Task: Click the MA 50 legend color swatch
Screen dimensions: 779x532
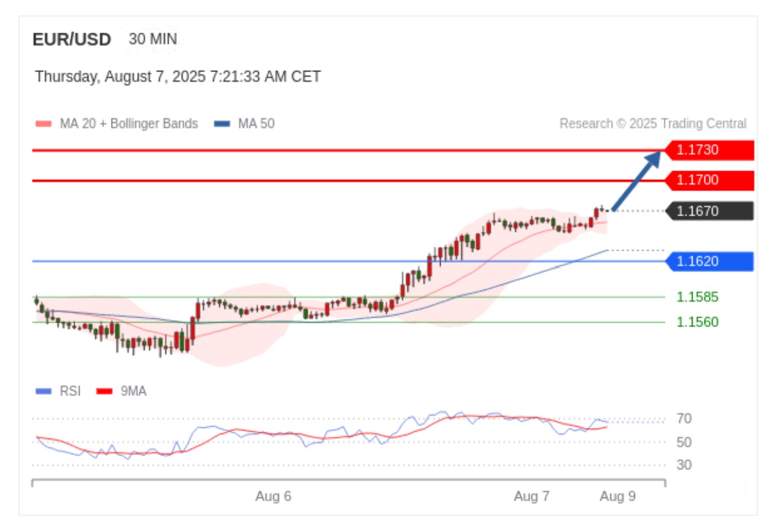Action: (x=222, y=124)
